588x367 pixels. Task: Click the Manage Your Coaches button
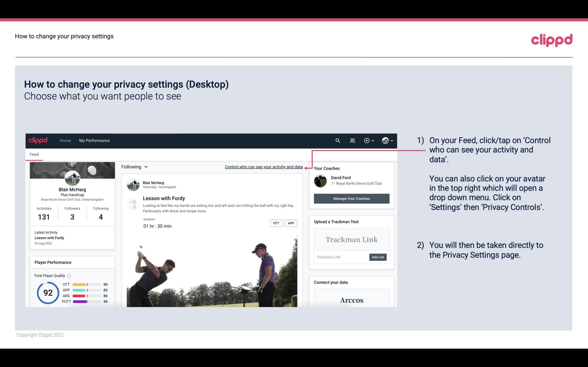point(351,198)
